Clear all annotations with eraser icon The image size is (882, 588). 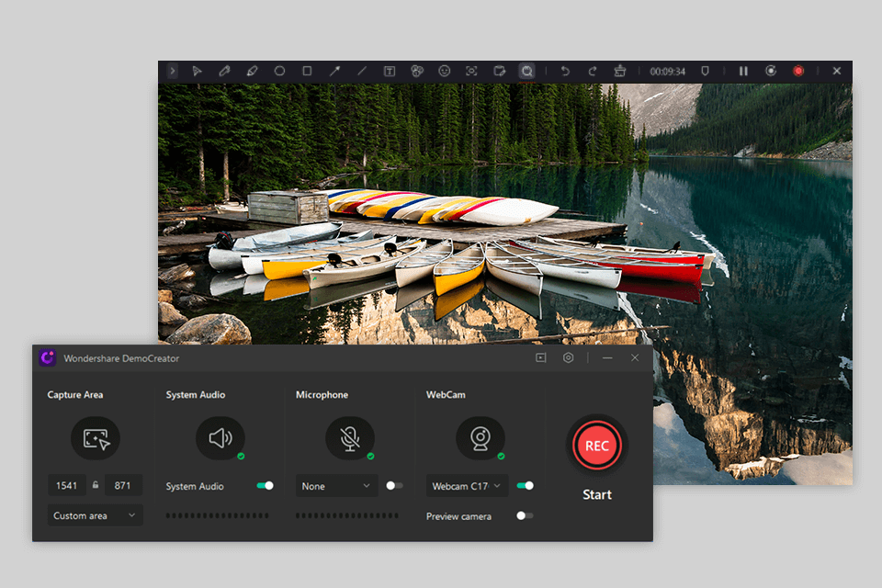point(620,72)
